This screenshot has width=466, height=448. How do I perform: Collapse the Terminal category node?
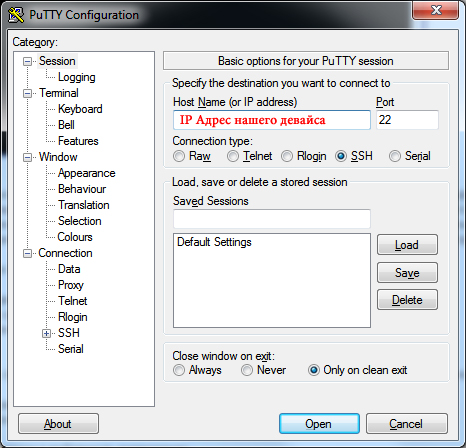point(27,93)
